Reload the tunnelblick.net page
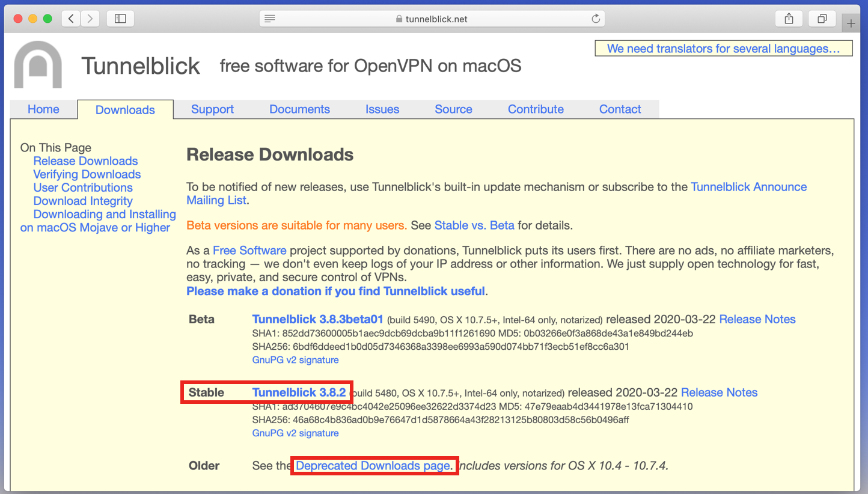This screenshot has width=868, height=494. 596,19
